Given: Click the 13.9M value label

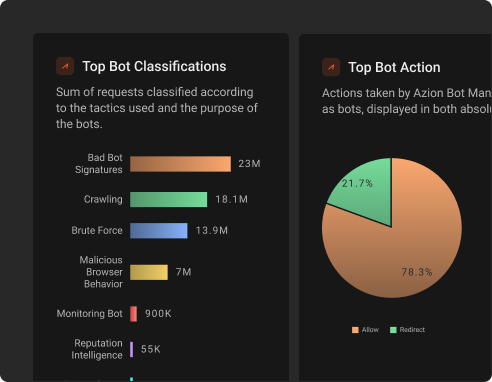Looking at the screenshot, I should click(x=212, y=230).
